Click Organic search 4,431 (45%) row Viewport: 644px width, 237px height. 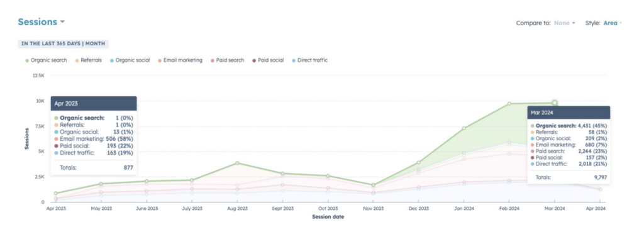click(569, 126)
